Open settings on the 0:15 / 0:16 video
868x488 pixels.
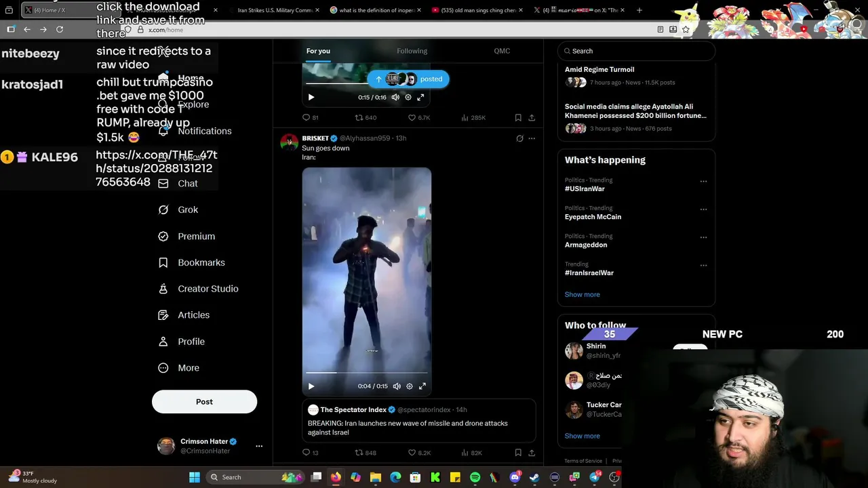coord(408,97)
